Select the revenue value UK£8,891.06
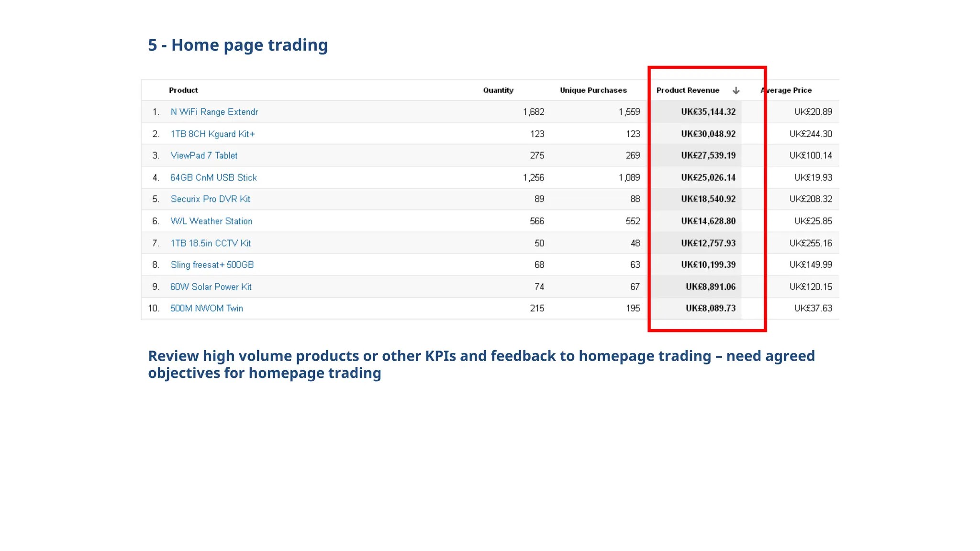 pos(711,287)
